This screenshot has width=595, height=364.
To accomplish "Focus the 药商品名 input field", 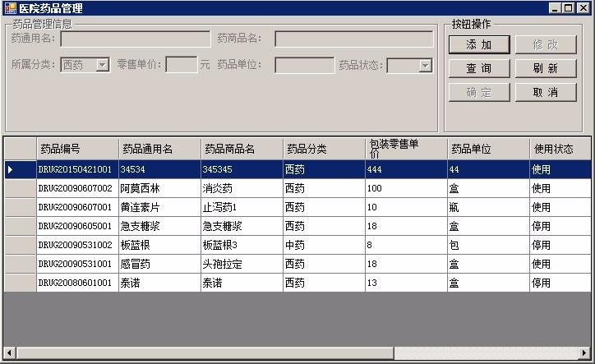I will pyautogui.click(x=353, y=39).
